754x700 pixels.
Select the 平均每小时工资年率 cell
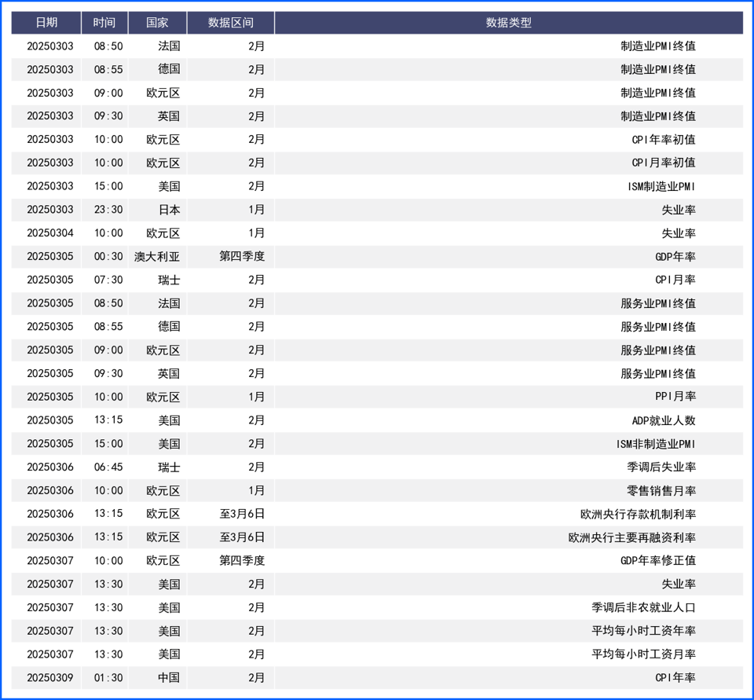[643, 631]
